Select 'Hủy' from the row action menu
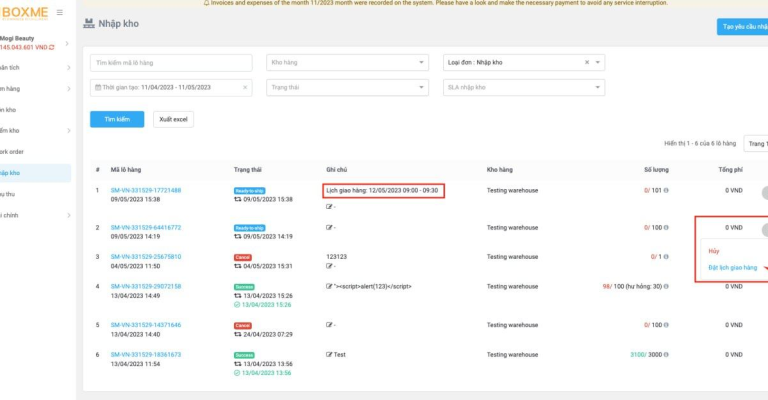 (713, 251)
